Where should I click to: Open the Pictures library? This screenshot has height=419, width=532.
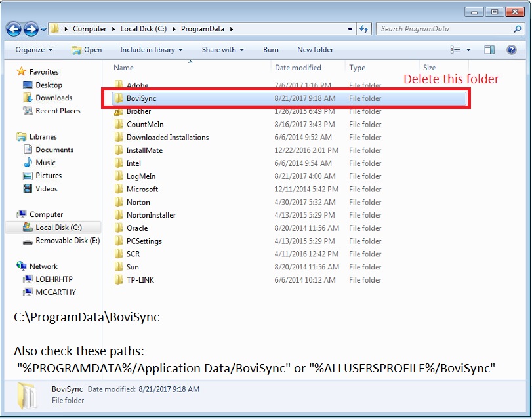49,176
